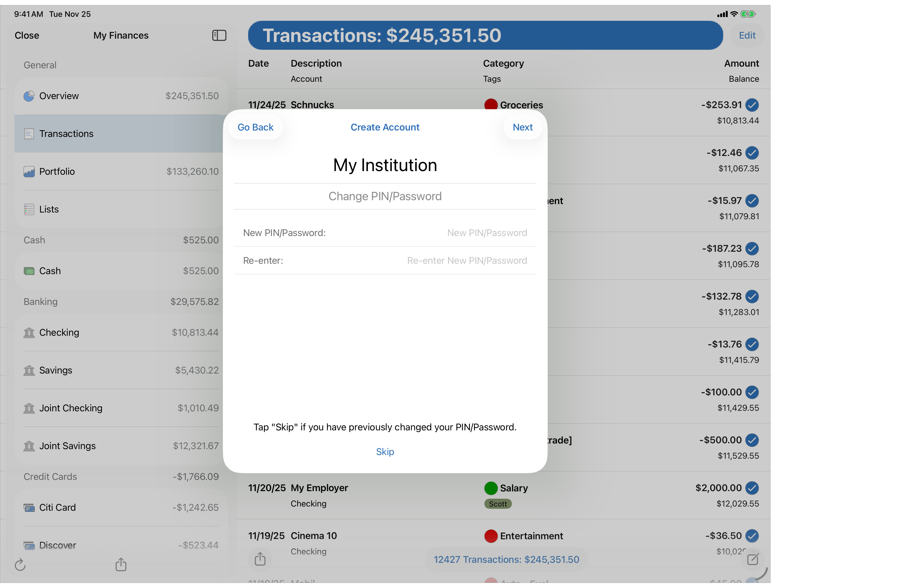Focus the New PIN/Password field

coord(487,233)
